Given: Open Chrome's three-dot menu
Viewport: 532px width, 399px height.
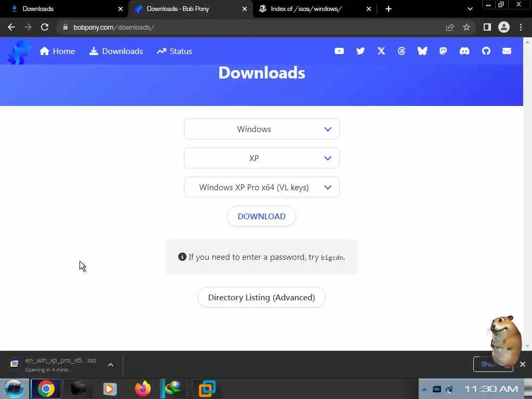Looking at the screenshot, I should [x=521, y=27].
